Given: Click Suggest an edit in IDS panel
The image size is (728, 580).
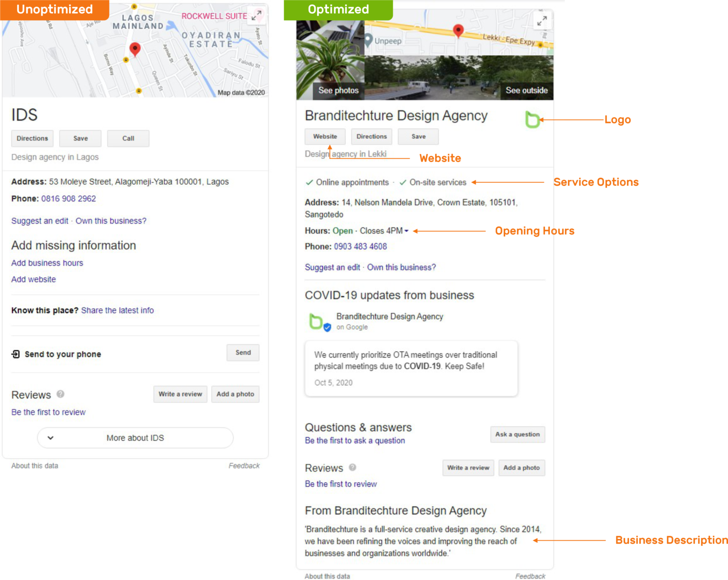Looking at the screenshot, I should point(40,221).
